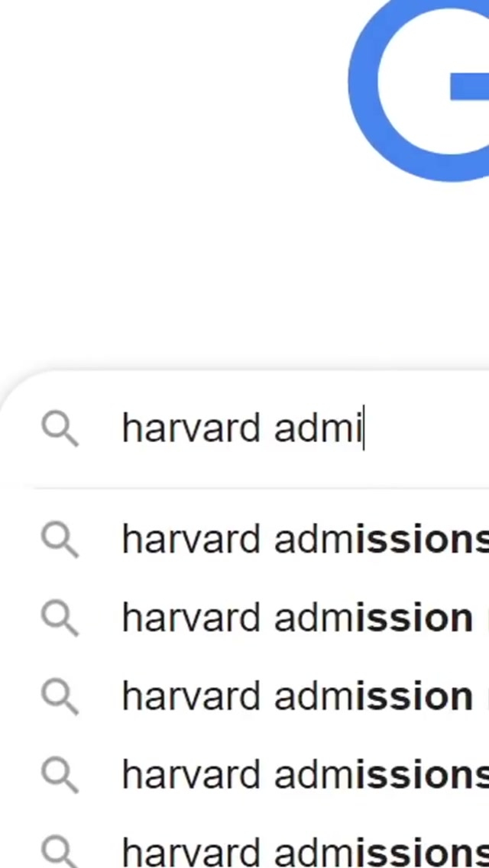Click the bold "ission" in the second suggestion
489x868 pixels.
click(414, 618)
